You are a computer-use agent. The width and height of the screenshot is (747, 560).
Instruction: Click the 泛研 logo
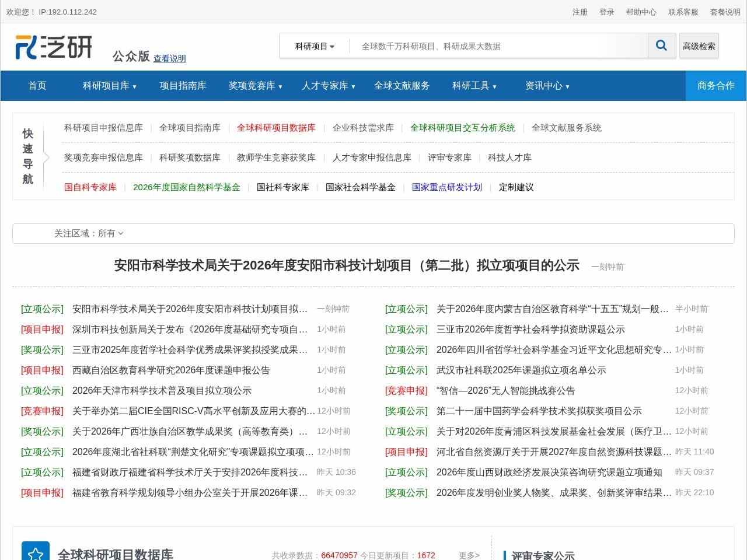54,47
